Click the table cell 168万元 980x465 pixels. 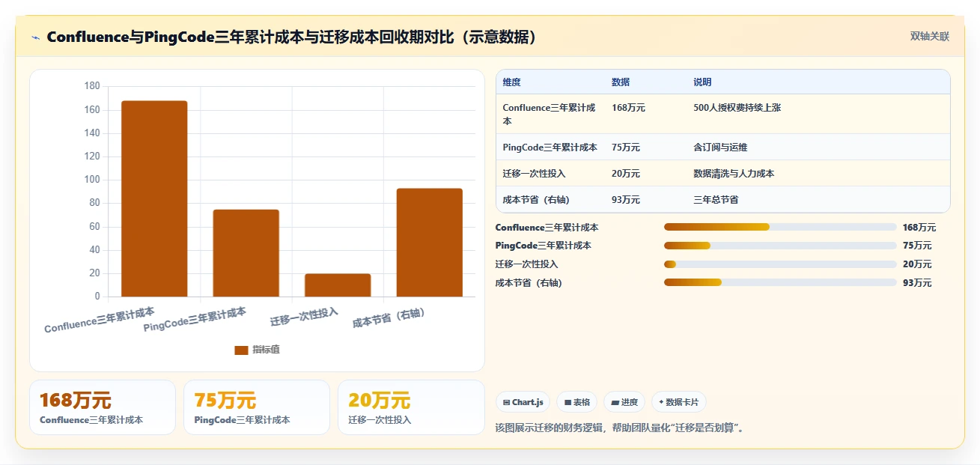click(x=646, y=114)
